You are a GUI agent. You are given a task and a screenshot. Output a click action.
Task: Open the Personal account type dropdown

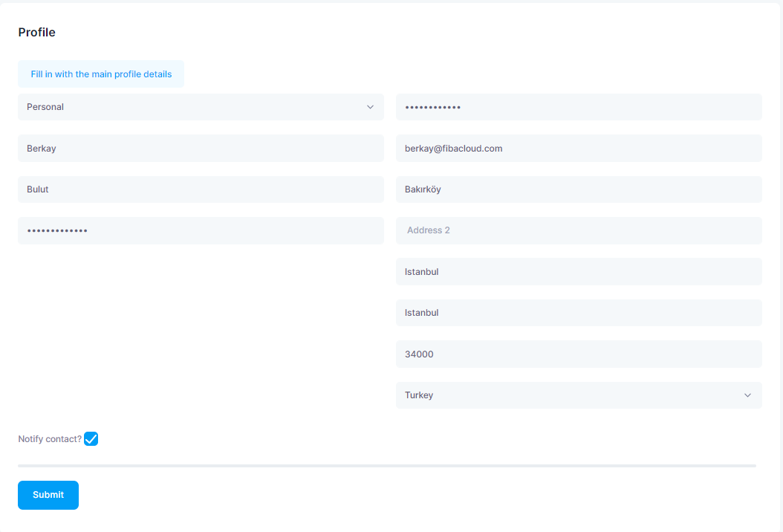[201, 107]
